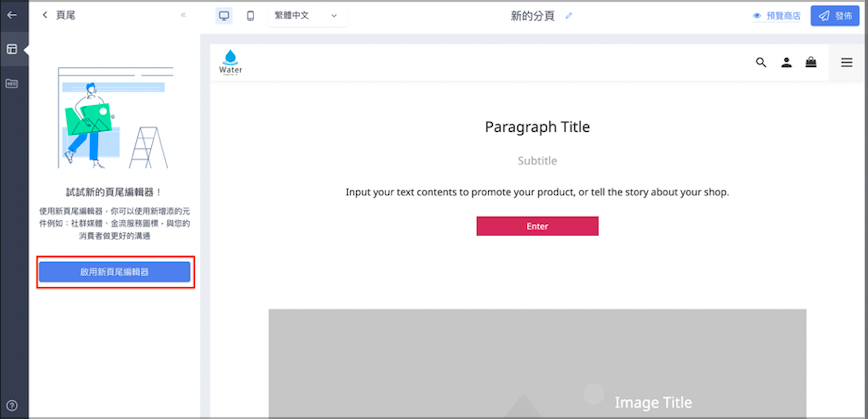This screenshot has height=419, width=868.
Task: Switch to mobile preview mode
Action: click(x=250, y=16)
